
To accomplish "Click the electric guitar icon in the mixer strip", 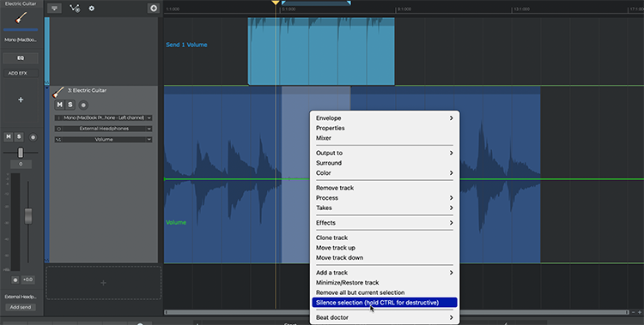I will pyautogui.click(x=21, y=18).
